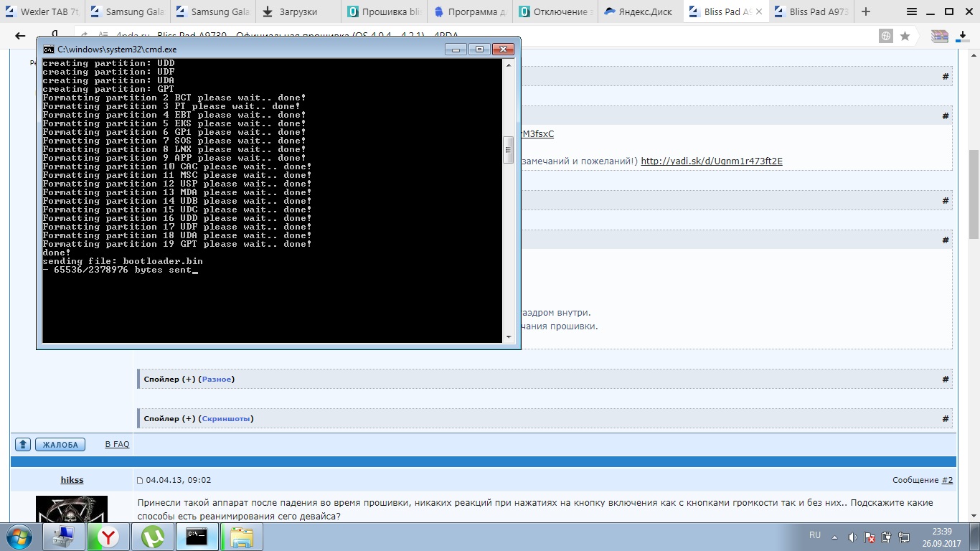
Task: Click the scroll-to-top arrow button
Action: [x=23, y=444]
